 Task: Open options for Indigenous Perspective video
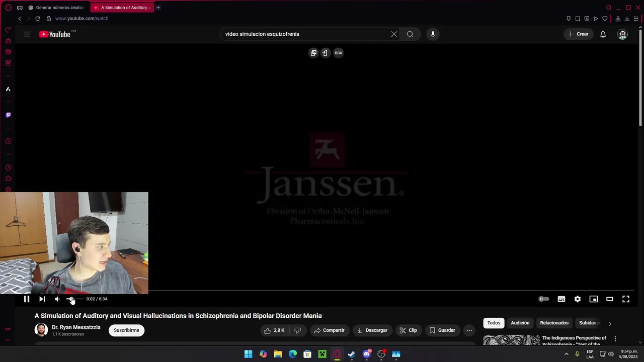(615, 339)
